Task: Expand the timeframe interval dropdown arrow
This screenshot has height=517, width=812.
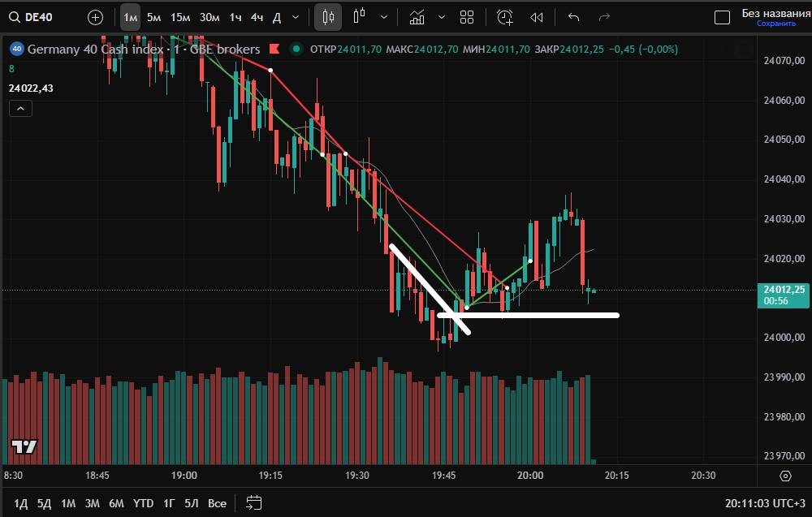Action: tap(295, 17)
